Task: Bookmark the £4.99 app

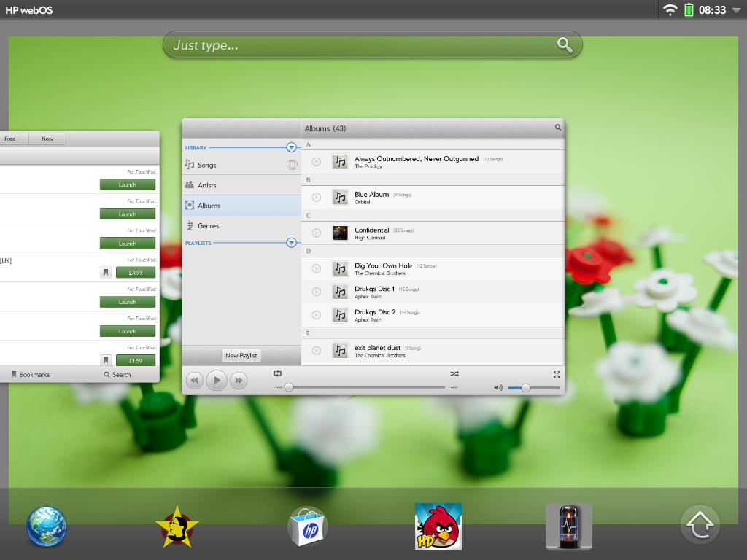Action: pos(106,273)
